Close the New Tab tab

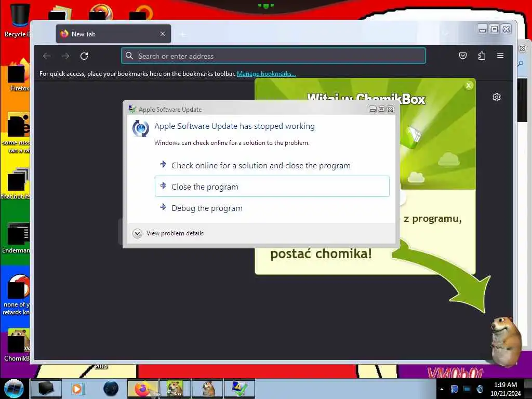pyautogui.click(x=163, y=34)
